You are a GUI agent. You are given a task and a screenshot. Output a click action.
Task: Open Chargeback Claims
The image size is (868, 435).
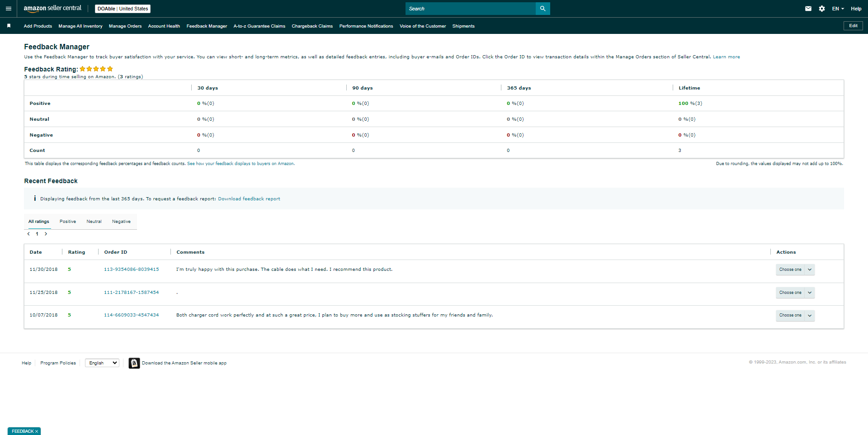point(312,26)
